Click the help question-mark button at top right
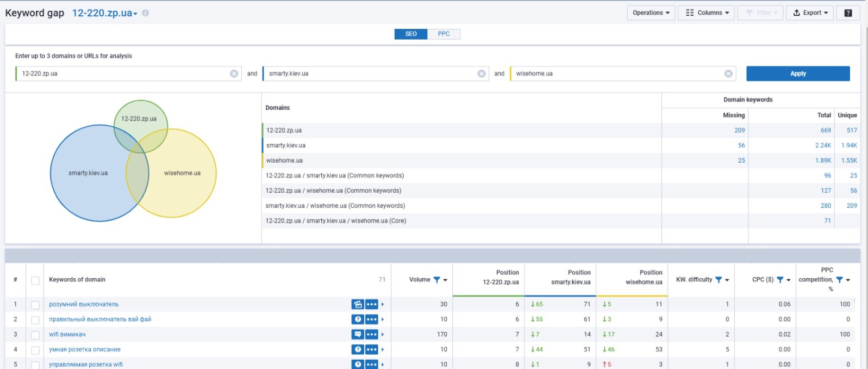This screenshot has height=369, width=868. coord(848,13)
